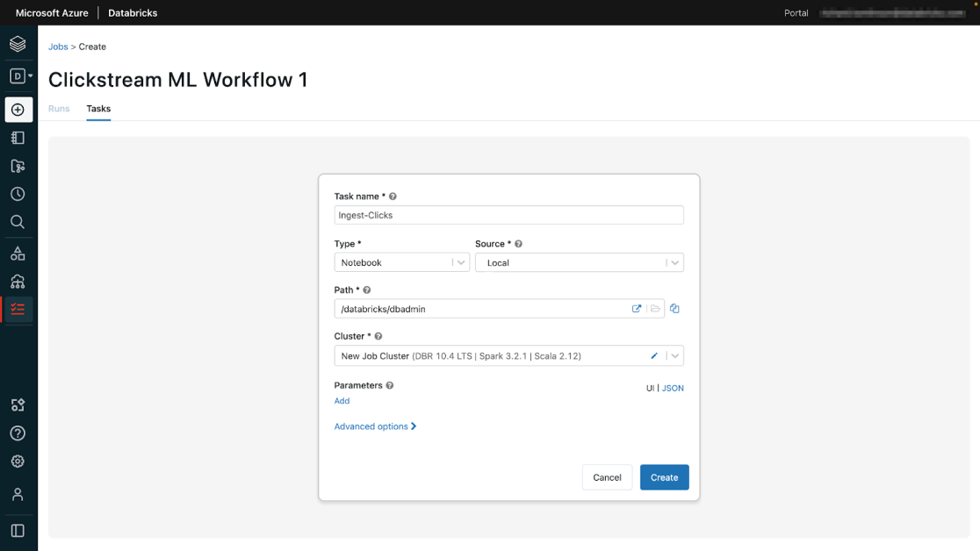The image size is (980, 551).
Task: Open notebook path in new tab icon
Action: (x=637, y=309)
